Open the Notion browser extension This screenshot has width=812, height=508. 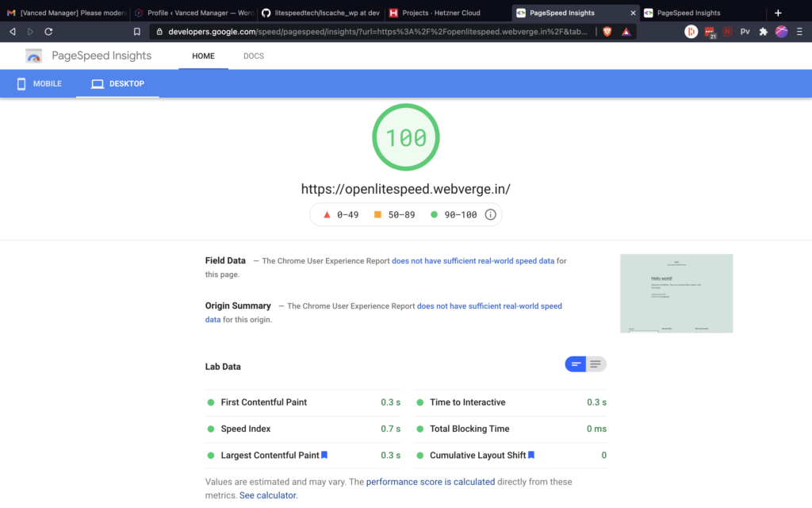click(x=728, y=31)
